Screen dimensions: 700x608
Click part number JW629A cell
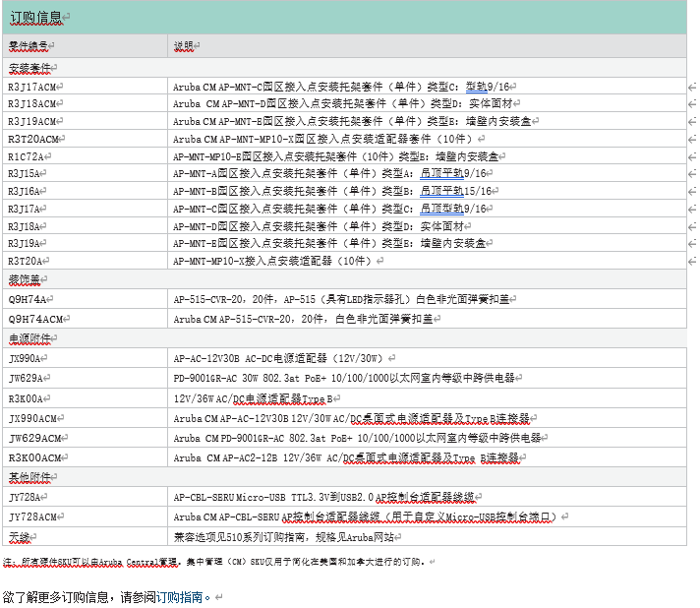tap(86, 378)
